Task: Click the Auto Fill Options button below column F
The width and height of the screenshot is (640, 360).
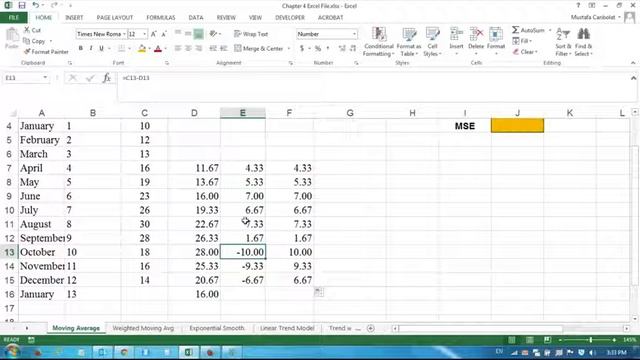Action: point(319,292)
